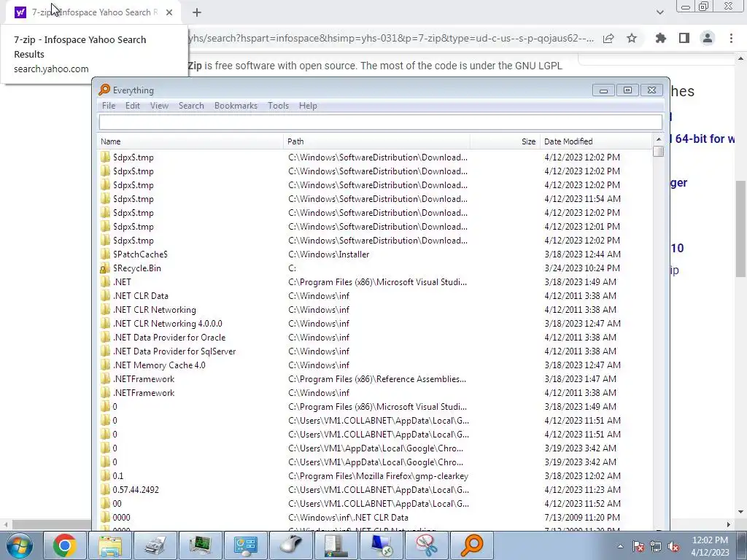Viewport: 747px width, 560px height.
Task: Click the Chrome extensions puzzle icon
Action: [661, 38]
